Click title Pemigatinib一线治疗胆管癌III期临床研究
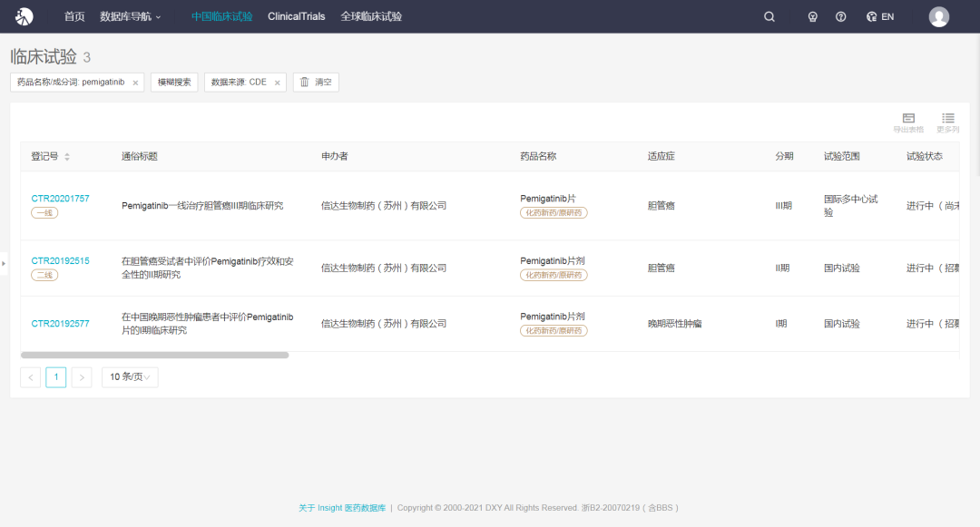Screen dimensions: 980x527 [x=202, y=205]
